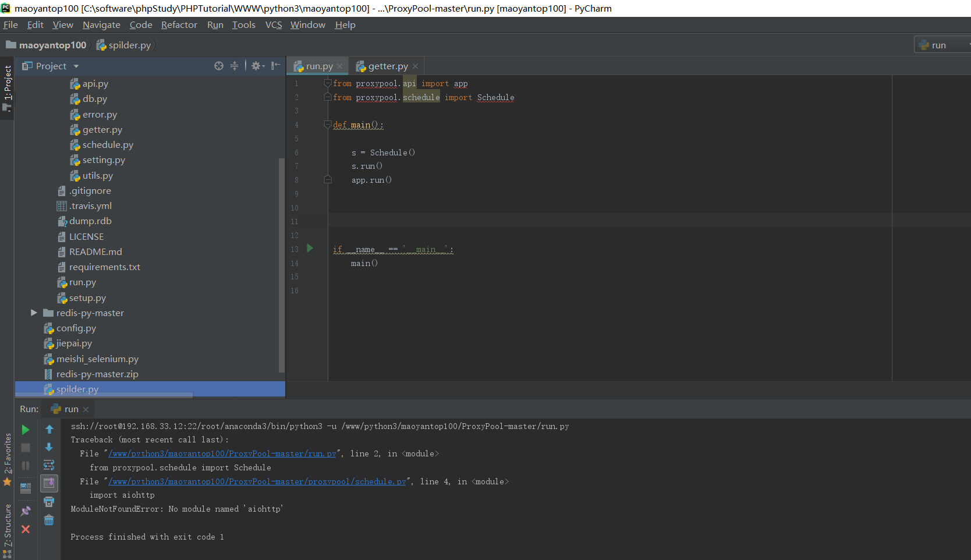Toggle soft-wrap in Run console
971x560 pixels.
point(49,465)
